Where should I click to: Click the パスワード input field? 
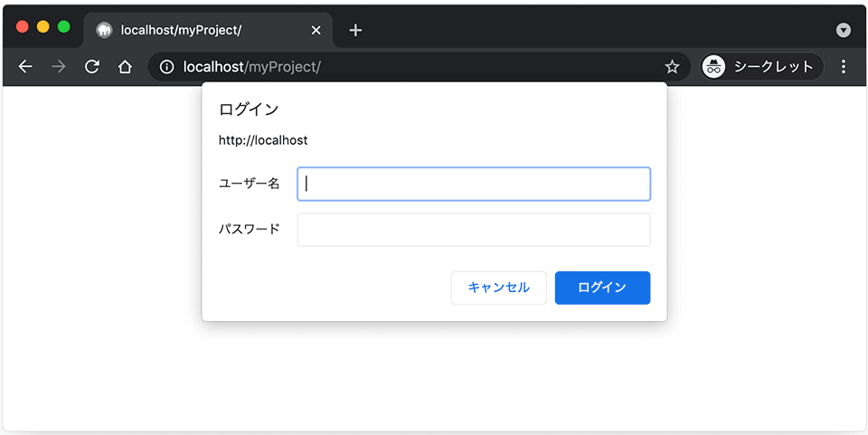click(474, 230)
